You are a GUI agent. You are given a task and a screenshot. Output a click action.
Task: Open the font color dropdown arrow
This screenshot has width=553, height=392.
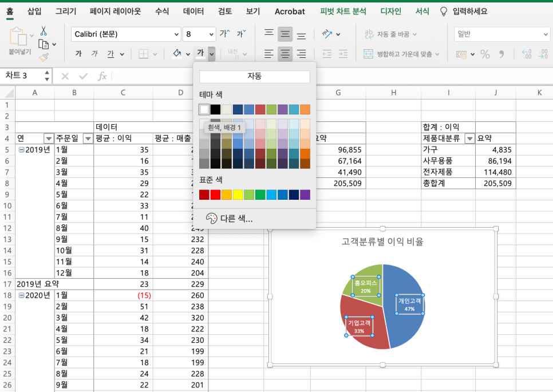tap(212, 54)
